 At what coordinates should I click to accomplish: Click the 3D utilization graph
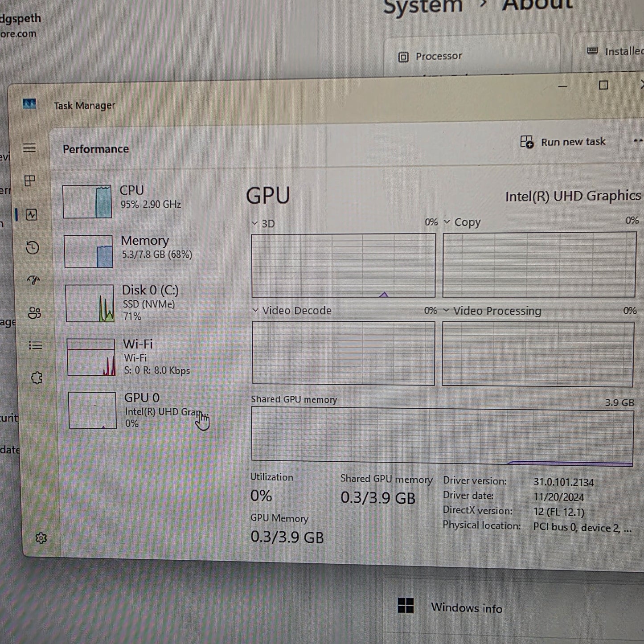343,265
